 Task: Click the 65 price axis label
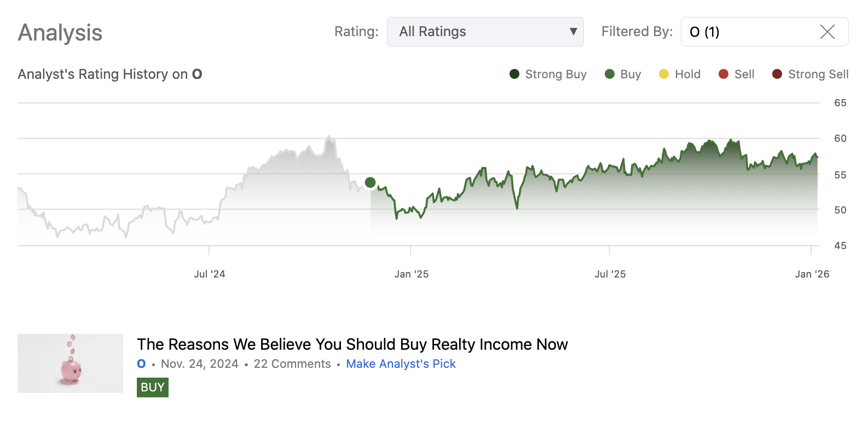(840, 103)
